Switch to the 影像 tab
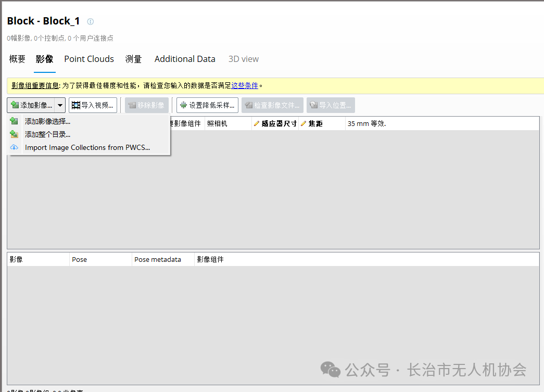This screenshot has width=544, height=392. coord(44,59)
